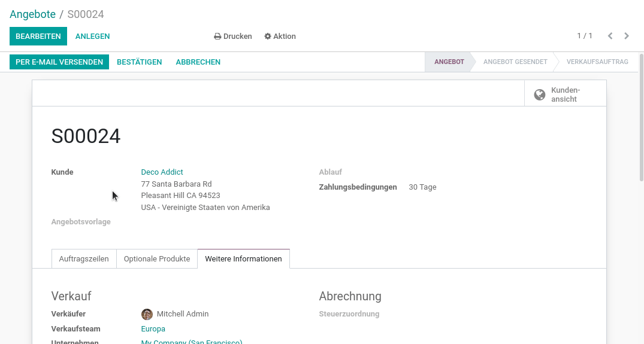This screenshot has width=644, height=344.
Task: Select the Weitere Informationen tab
Action: click(244, 258)
